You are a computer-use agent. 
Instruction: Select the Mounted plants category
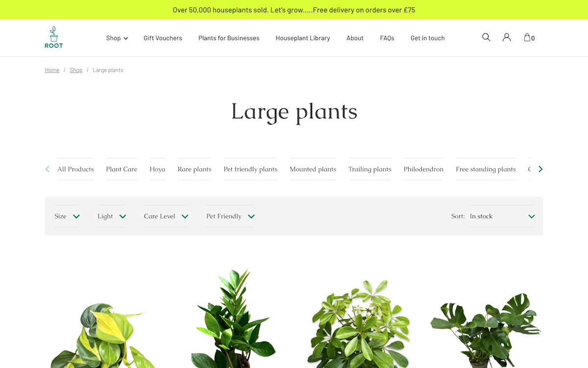pyautogui.click(x=313, y=169)
